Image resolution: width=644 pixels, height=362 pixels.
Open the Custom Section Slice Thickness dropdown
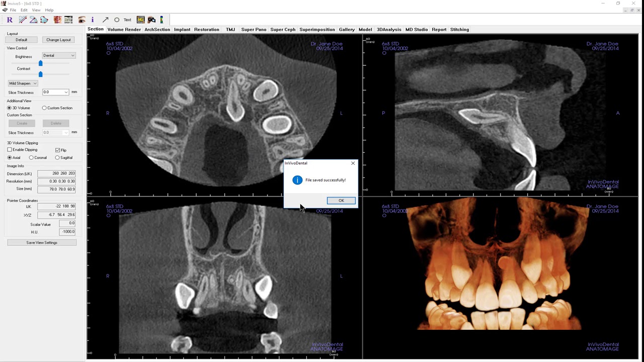(55, 133)
